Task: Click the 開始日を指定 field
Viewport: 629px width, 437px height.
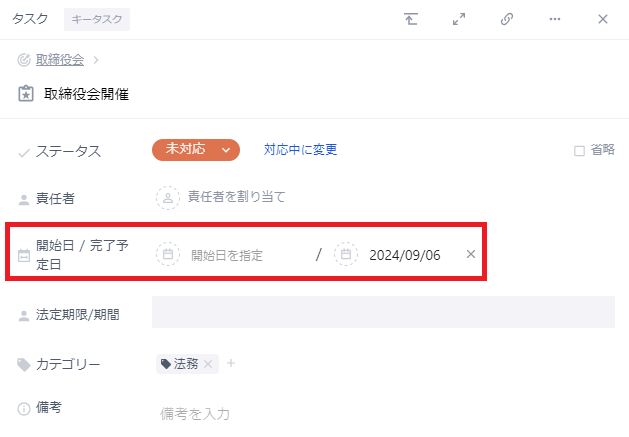Action: tap(227, 255)
